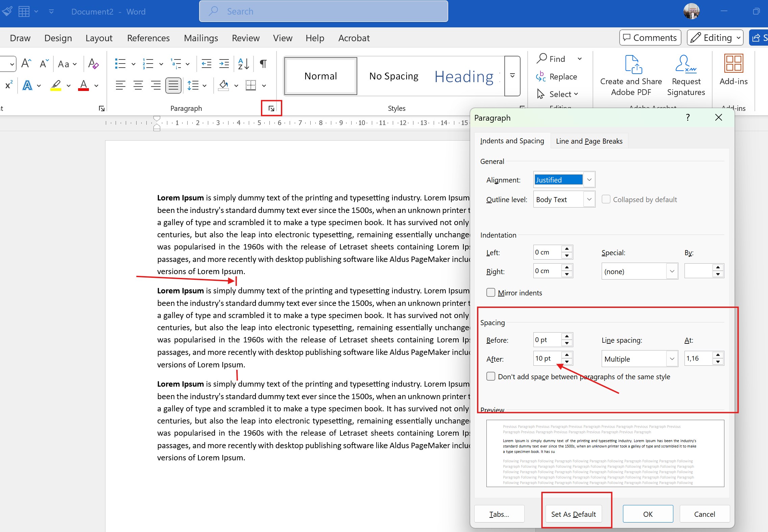Image resolution: width=768 pixels, height=532 pixels.
Task: Check Collapsed by default
Action: pyautogui.click(x=606, y=199)
